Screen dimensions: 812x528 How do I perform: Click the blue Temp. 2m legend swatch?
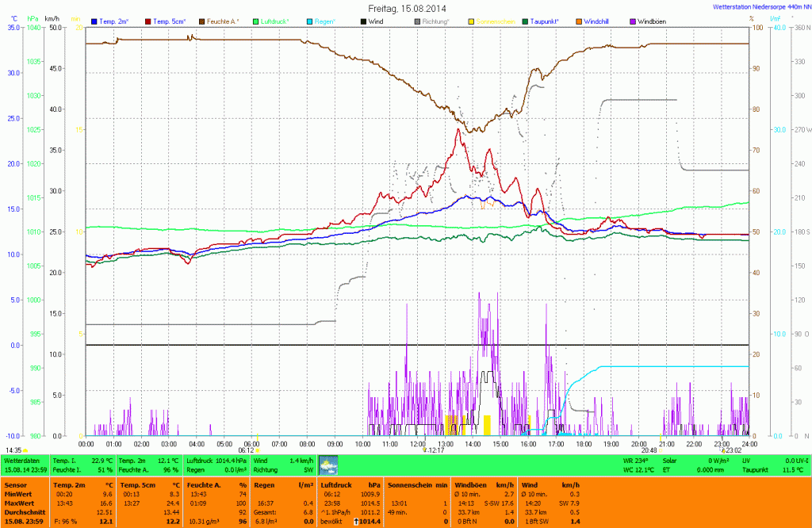pos(94,21)
